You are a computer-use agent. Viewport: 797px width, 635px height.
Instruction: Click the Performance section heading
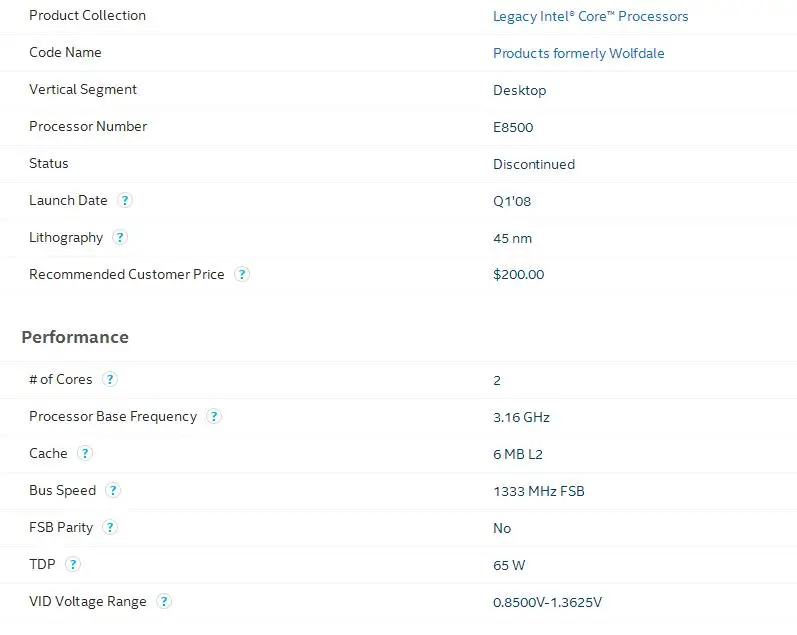(75, 337)
